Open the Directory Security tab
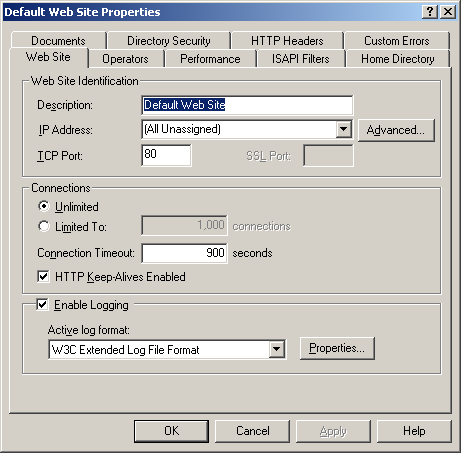The height and width of the screenshot is (453, 461). (169, 41)
